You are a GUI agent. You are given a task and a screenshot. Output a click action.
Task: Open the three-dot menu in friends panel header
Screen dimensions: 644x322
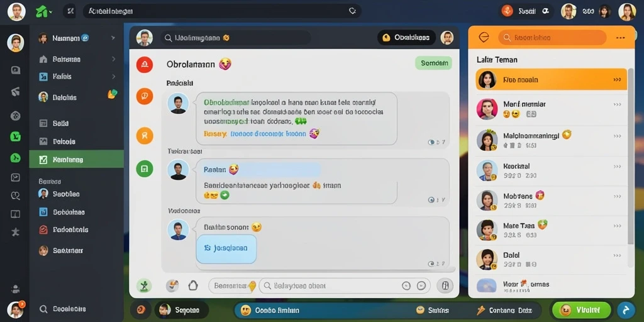tap(620, 38)
